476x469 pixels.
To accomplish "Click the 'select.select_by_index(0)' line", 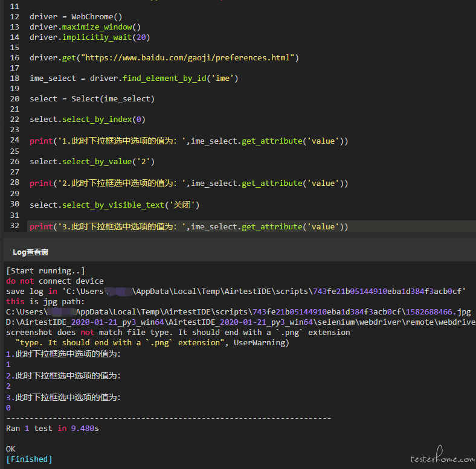I will [88, 120].
